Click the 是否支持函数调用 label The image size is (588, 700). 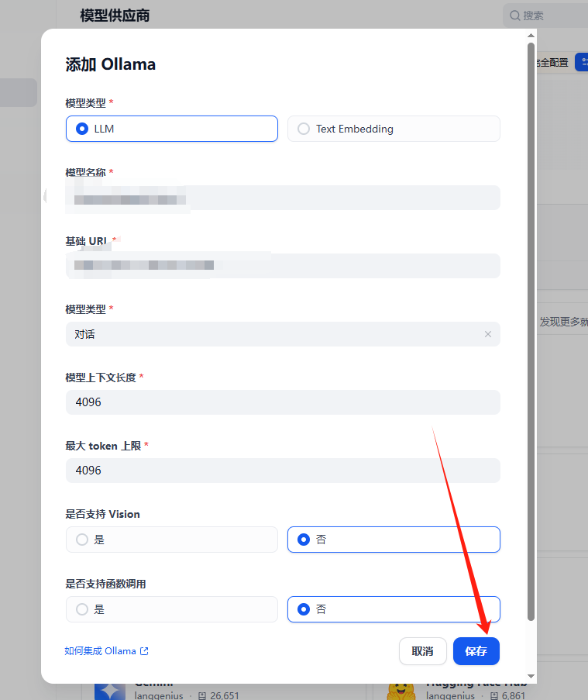pyautogui.click(x=105, y=584)
